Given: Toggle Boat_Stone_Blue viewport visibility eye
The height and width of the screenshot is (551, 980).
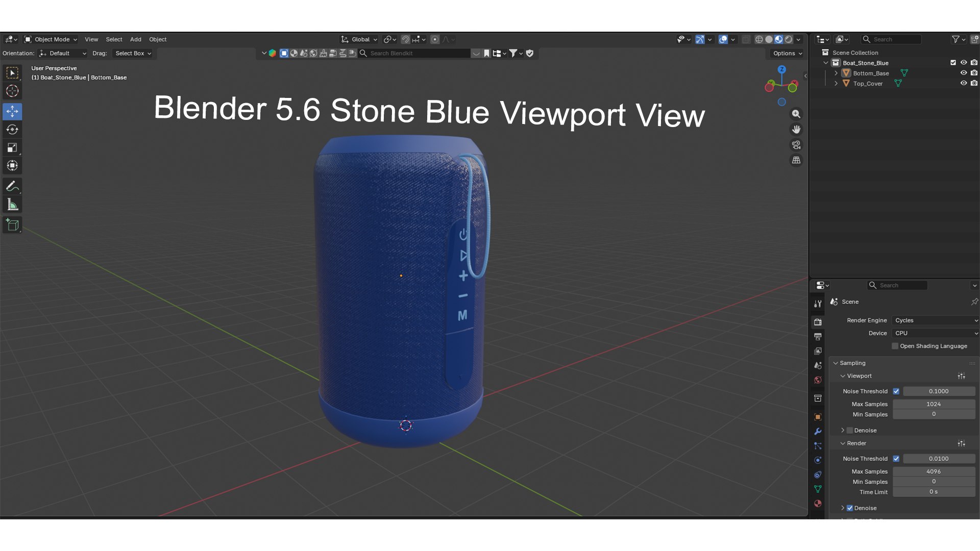Looking at the screenshot, I should [x=963, y=63].
